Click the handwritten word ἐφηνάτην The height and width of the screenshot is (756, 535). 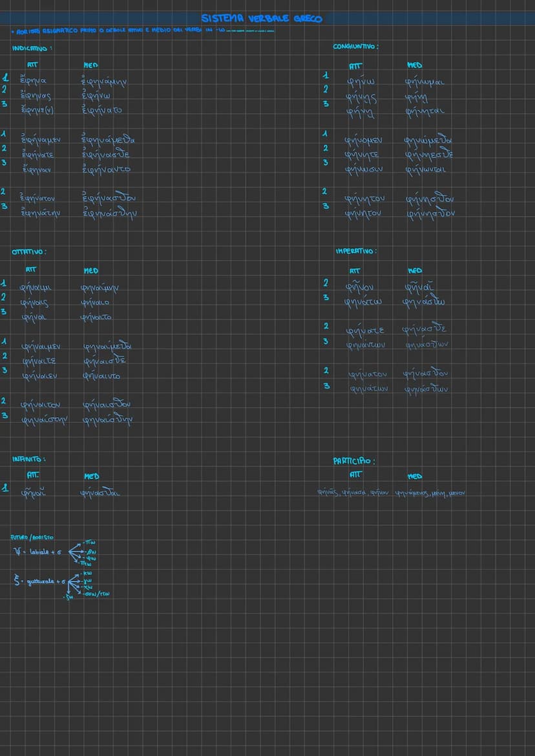coord(41,212)
